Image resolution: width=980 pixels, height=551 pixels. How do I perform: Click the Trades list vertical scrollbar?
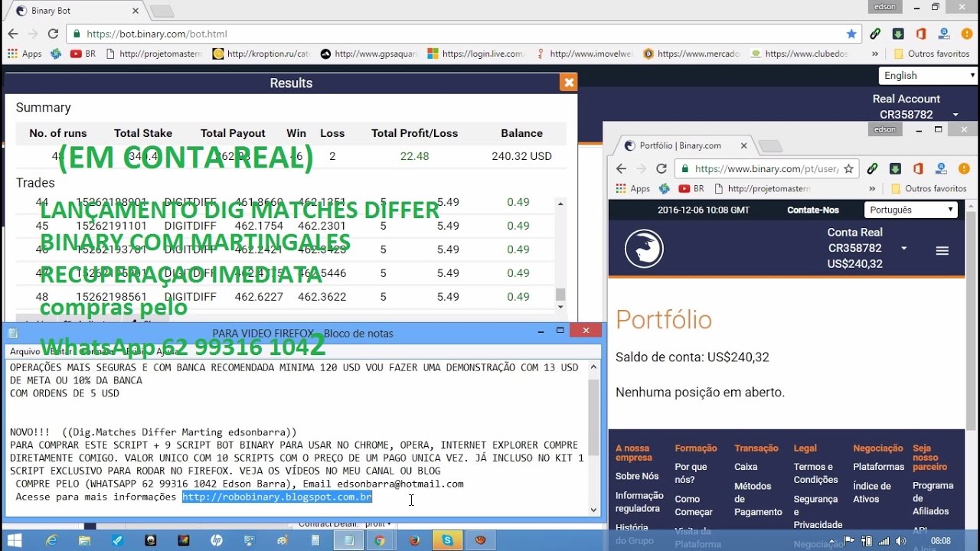560,253
